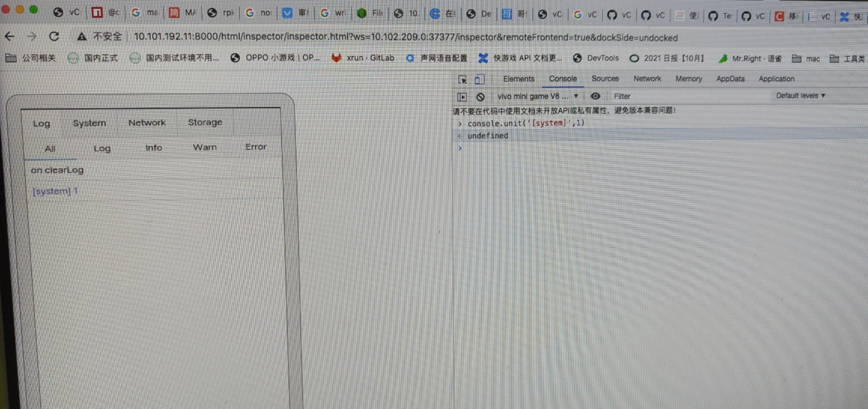Click the inspect element cursor icon
This screenshot has height=409, width=868.
tap(462, 80)
